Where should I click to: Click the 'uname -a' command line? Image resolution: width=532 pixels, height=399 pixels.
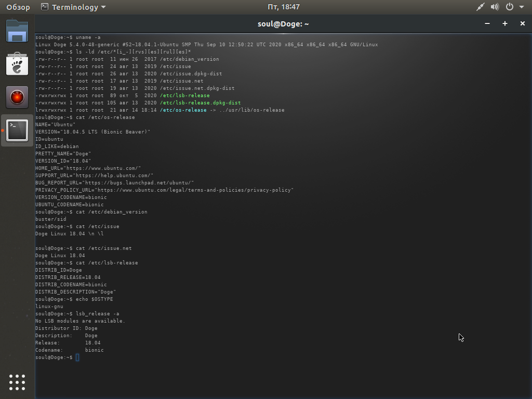pos(68,37)
